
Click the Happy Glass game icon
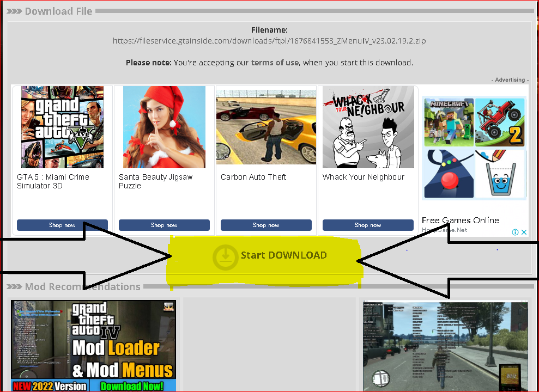point(500,174)
